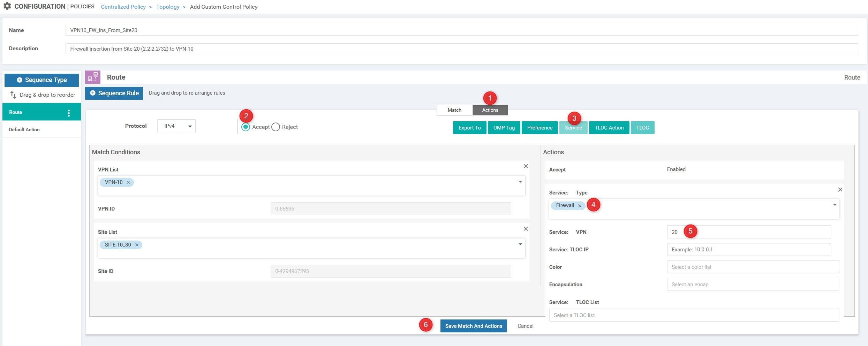Click the three-dot menu on Route sequence
868x346 pixels.
point(69,113)
